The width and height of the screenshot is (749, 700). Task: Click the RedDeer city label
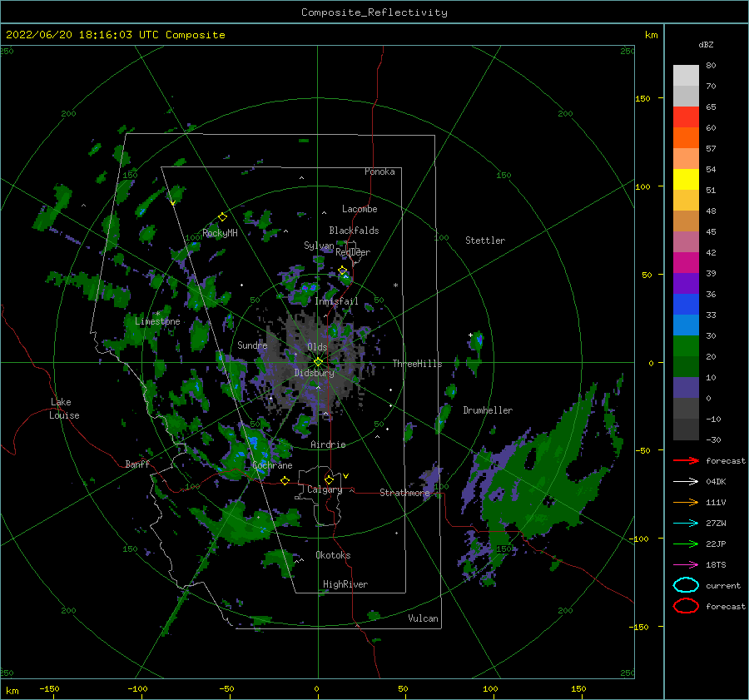(x=353, y=252)
